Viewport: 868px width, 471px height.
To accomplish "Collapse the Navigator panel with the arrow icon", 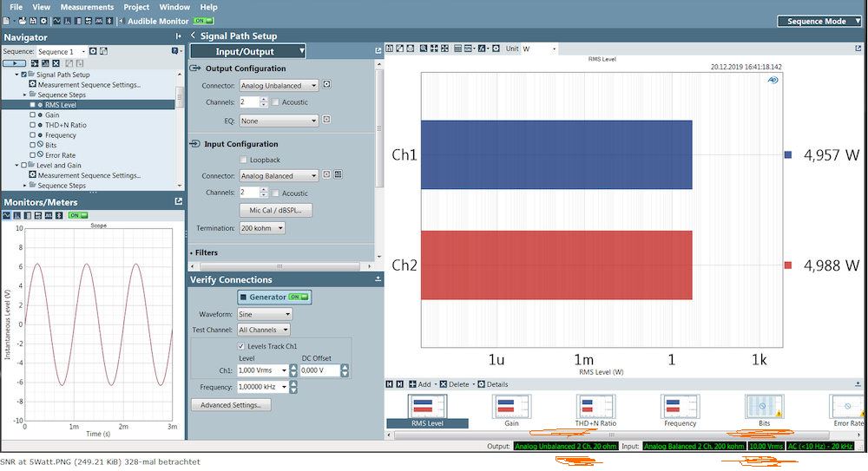I will pos(179,36).
